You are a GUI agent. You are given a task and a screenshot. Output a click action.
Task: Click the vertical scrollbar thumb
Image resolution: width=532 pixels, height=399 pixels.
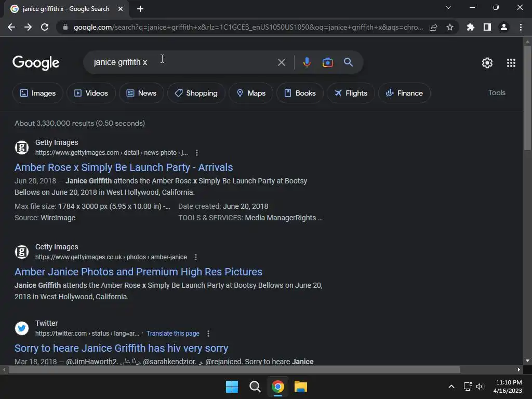527,97
